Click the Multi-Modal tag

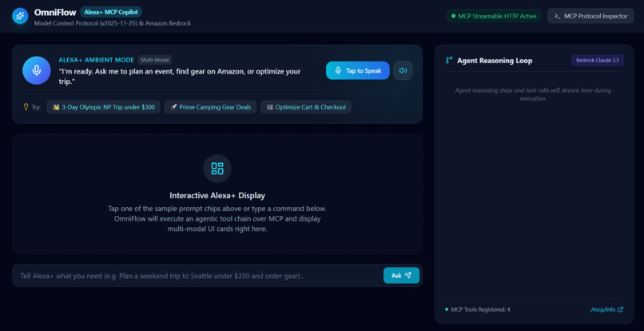[155, 60]
